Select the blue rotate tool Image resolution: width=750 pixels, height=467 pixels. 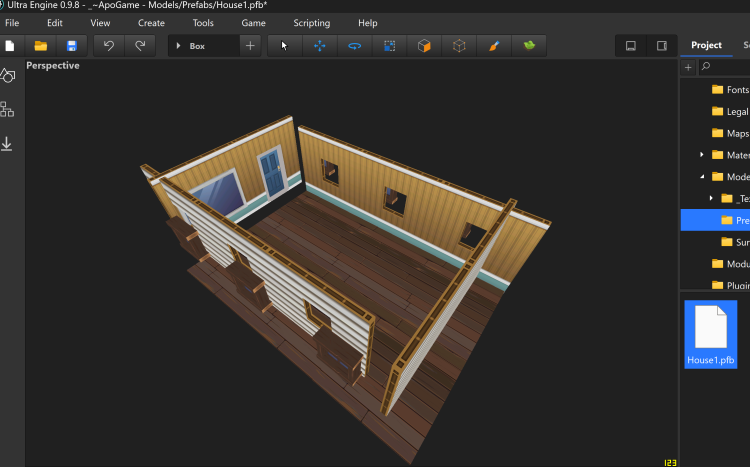(x=355, y=46)
